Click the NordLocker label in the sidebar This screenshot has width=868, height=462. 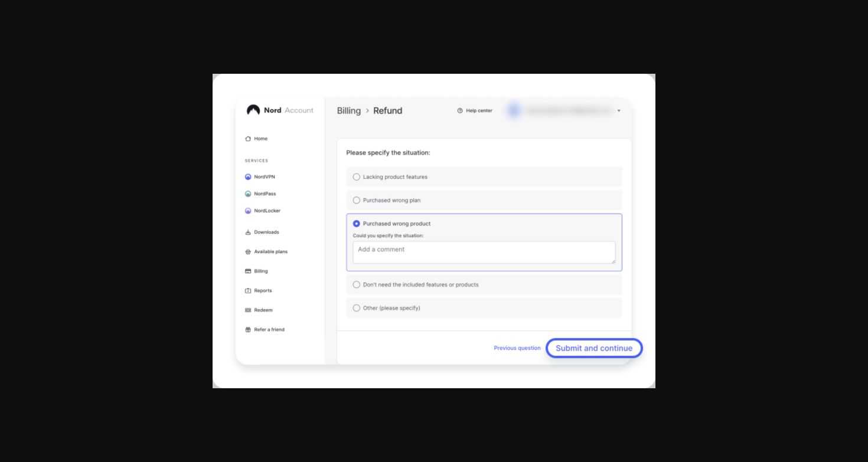coord(267,211)
